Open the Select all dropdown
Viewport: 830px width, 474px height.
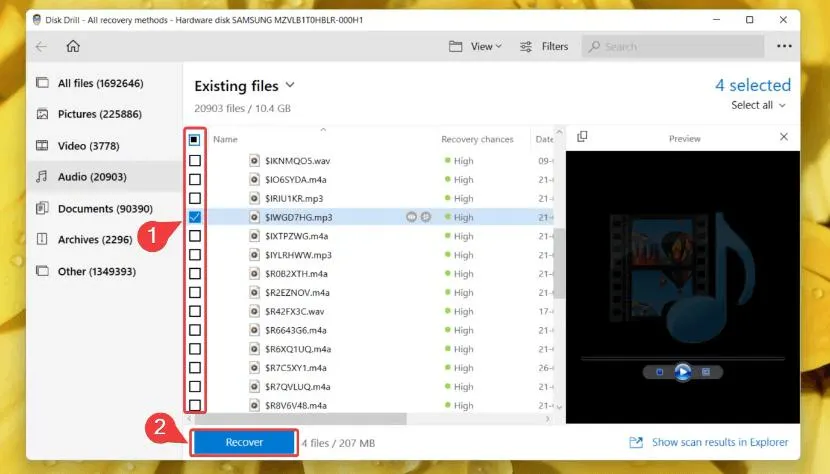(x=758, y=105)
